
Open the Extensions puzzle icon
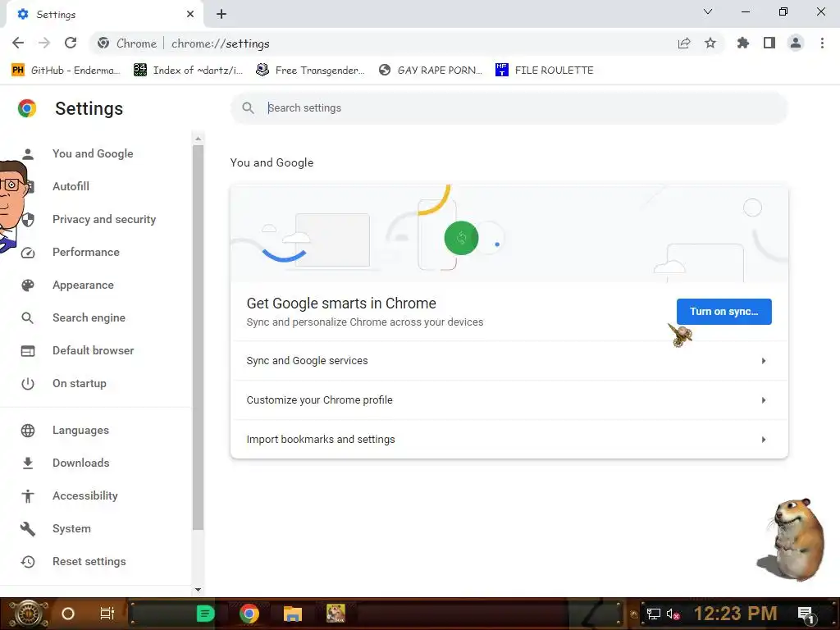pos(743,43)
